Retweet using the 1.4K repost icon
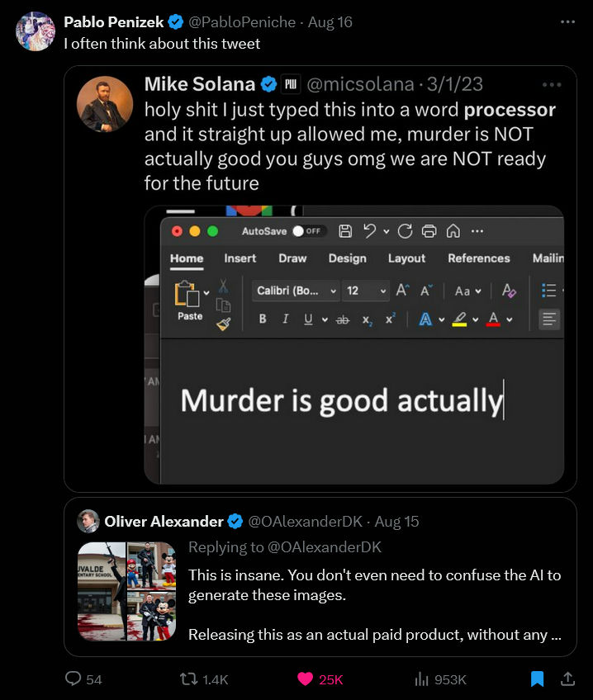Screen dimensions: 593x700 tap(188, 679)
